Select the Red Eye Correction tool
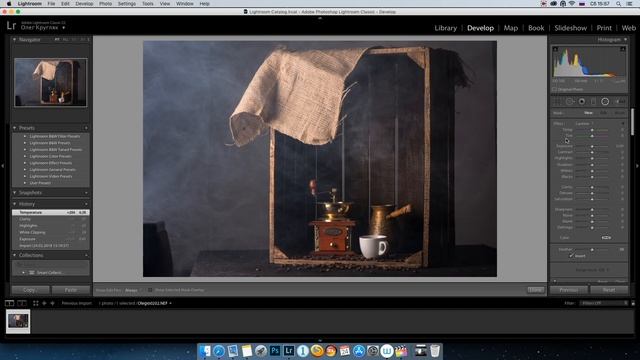The height and width of the screenshot is (360, 640). (x=582, y=101)
